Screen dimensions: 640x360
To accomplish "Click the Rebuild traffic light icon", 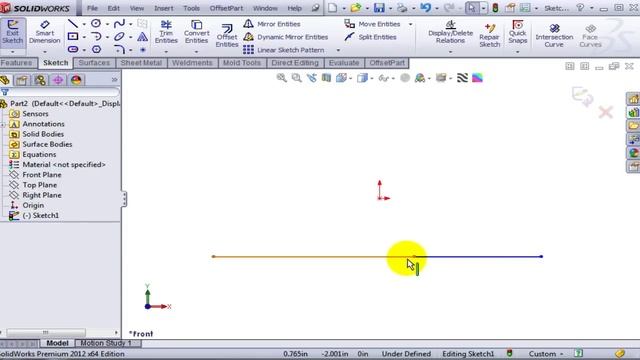I will [x=495, y=8].
